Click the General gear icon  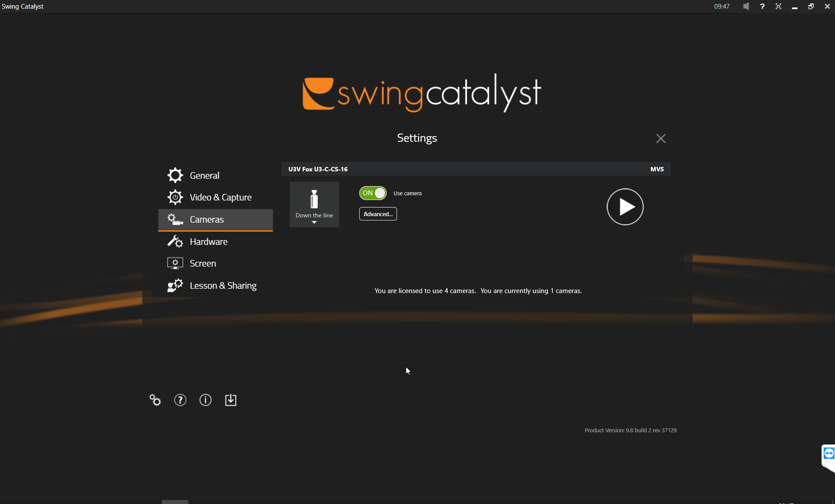click(175, 175)
